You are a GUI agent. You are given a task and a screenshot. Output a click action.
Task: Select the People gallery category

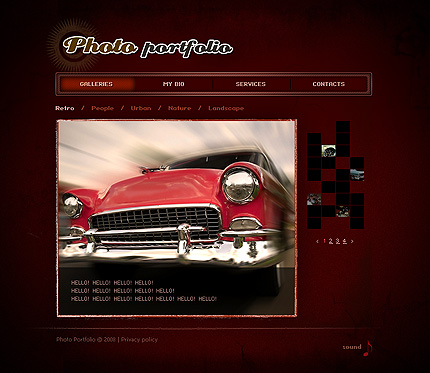click(103, 108)
